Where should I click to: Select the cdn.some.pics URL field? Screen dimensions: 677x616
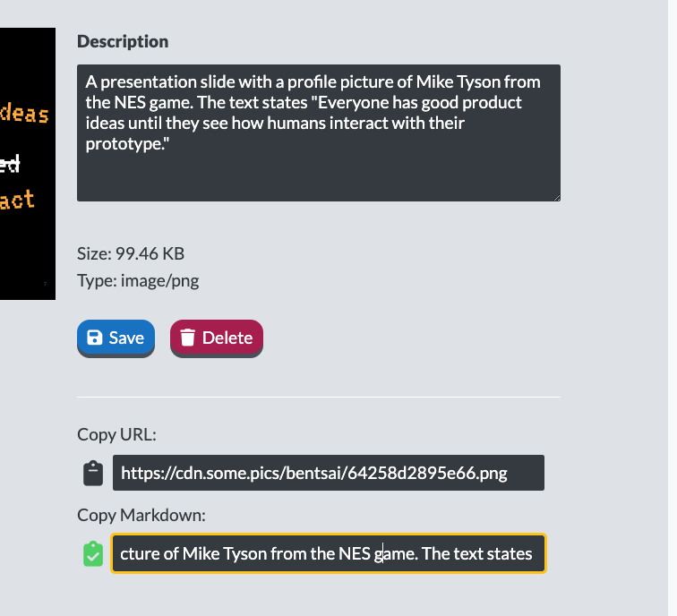click(328, 473)
